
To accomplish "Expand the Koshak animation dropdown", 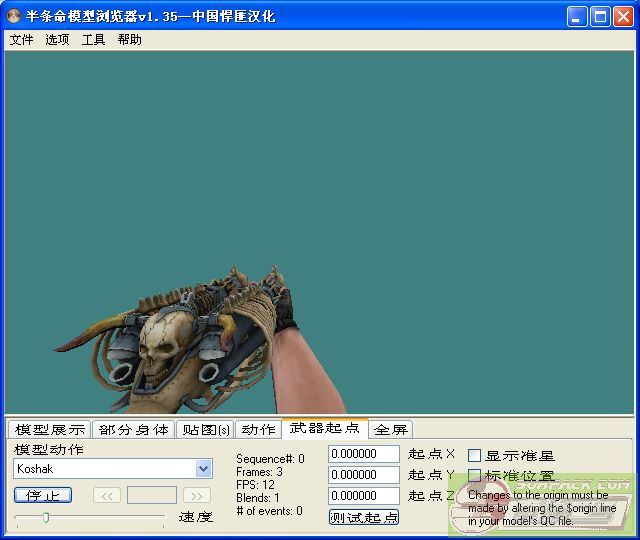I will 204,468.
